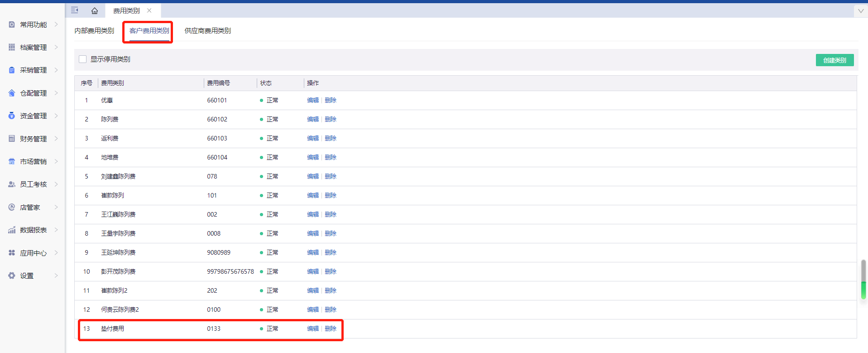The image size is (868, 353).
Task: Delete the 垫付费用 category
Action: 331,329
